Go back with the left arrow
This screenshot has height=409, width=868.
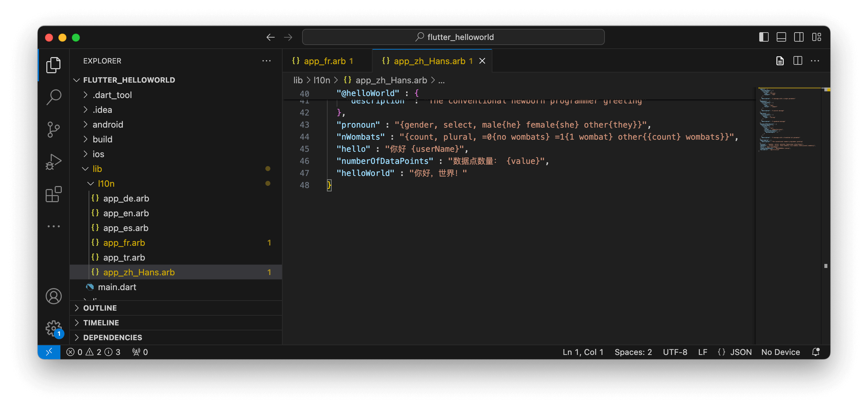(x=270, y=37)
